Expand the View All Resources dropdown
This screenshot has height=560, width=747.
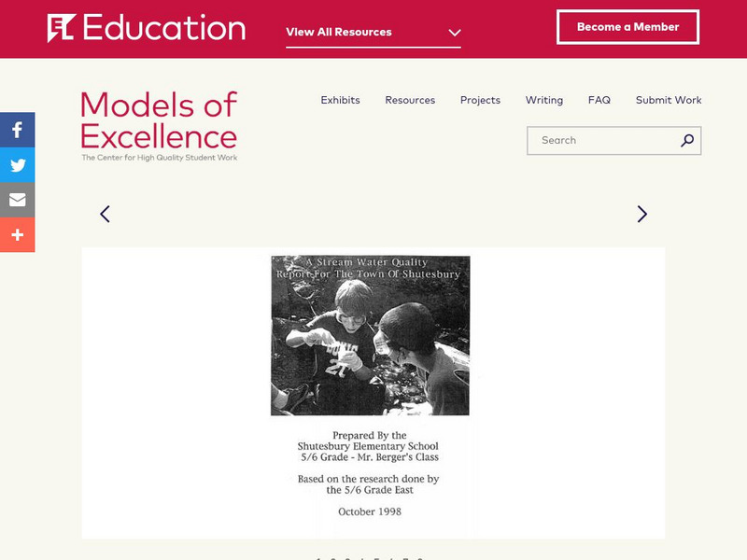point(339,32)
